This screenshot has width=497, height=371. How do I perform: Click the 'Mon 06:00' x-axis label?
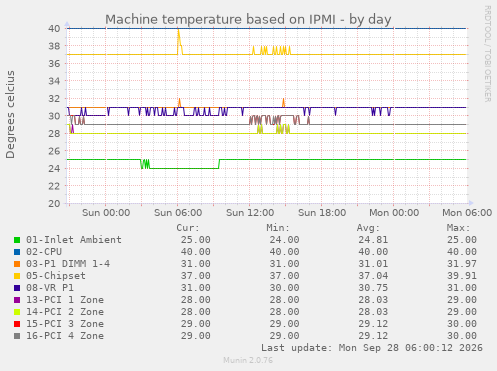(467, 213)
